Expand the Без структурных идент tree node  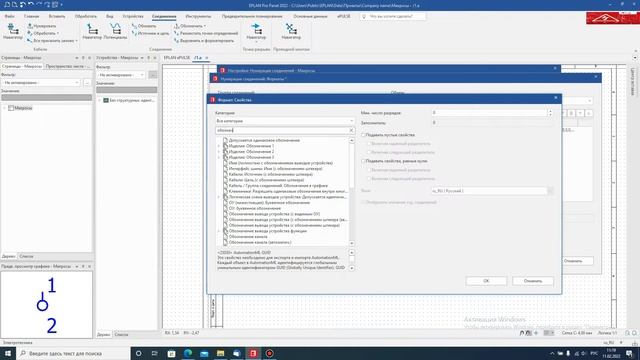(x=100, y=100)
